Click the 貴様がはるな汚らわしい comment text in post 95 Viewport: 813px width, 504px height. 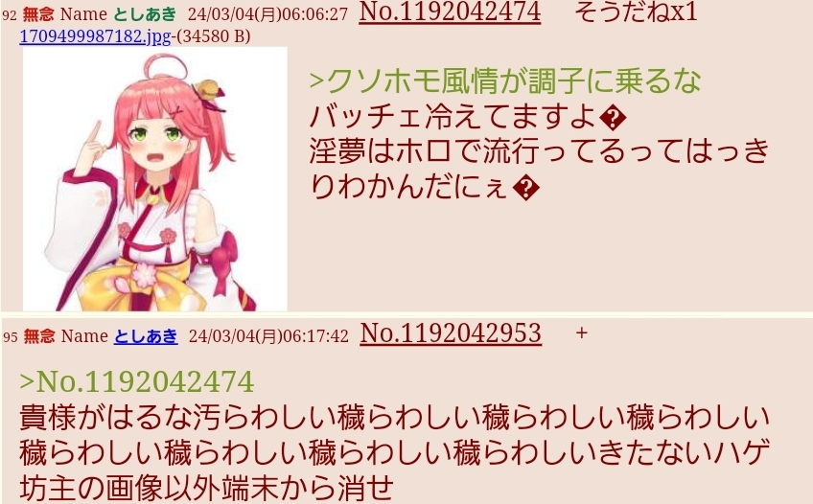click(394, 453)
